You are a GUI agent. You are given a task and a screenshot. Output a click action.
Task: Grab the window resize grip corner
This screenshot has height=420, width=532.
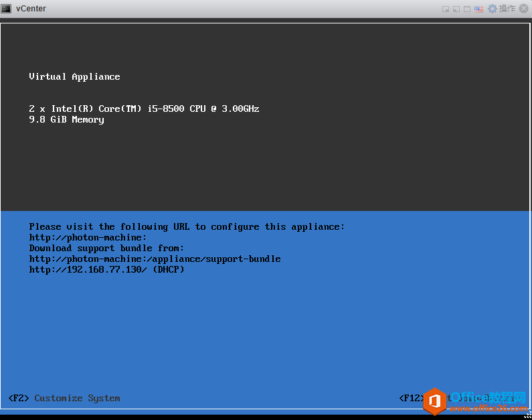527,415
